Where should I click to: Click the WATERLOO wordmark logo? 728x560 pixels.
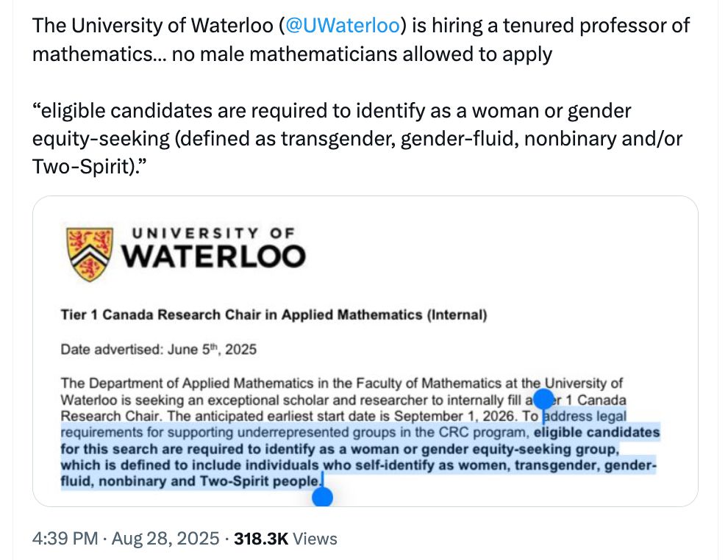click(213, 256)
